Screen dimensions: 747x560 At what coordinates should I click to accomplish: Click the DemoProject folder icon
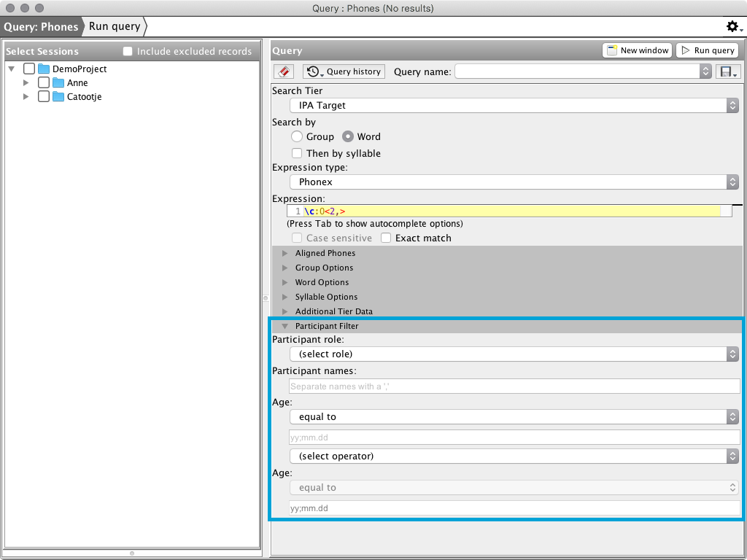[44, 69]
